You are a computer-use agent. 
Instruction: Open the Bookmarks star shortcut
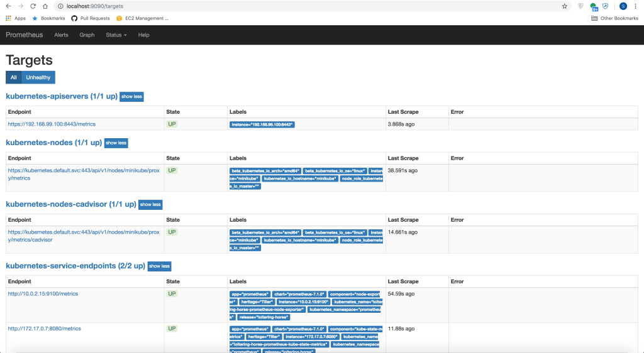(x=48, y=18)
